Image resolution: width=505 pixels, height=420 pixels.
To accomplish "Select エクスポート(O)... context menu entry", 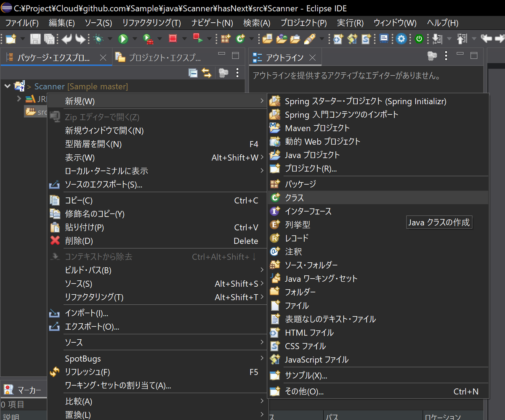I will pyautogui.click(x=157, y=327).
